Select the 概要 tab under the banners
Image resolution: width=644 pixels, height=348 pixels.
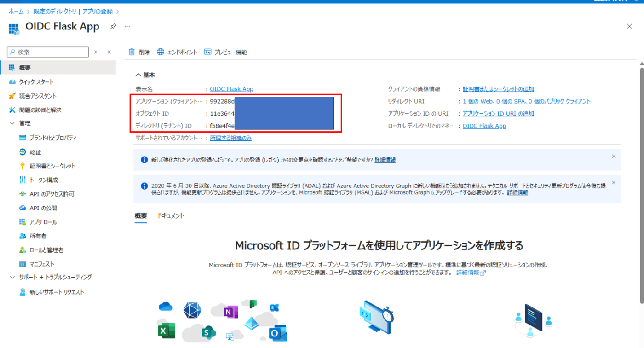(141, 216)
